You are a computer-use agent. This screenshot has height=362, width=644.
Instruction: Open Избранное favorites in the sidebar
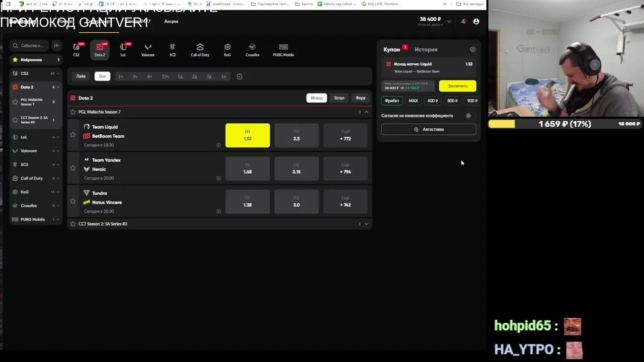click(36, 60)
